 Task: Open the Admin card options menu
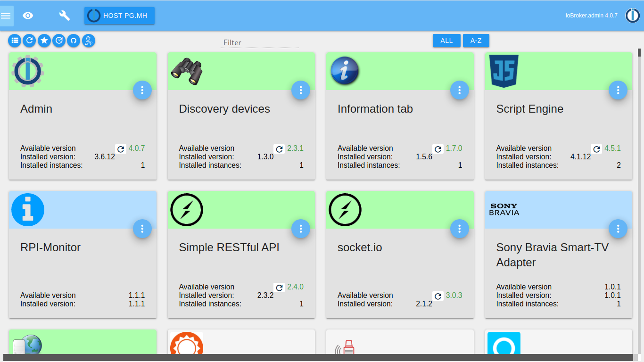click(x=142, y=90)
